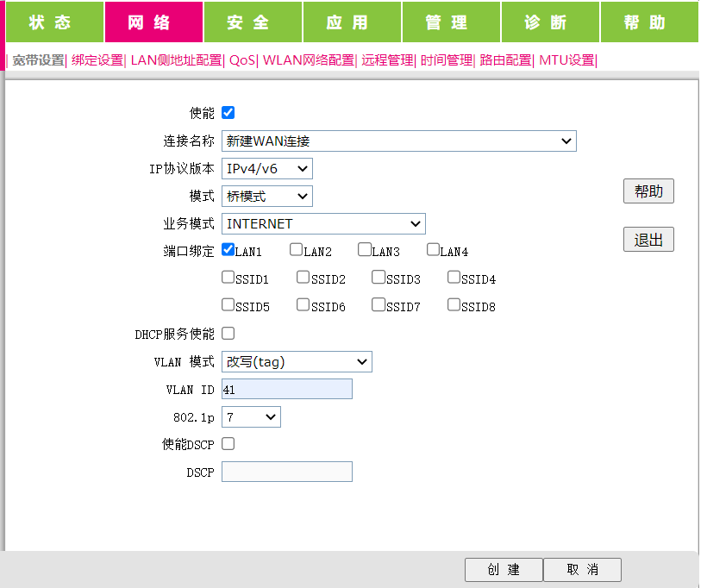The width and height of the screenshot is (707, 588).
Task: Check SSID7 binding
Action: pos(379,304)
